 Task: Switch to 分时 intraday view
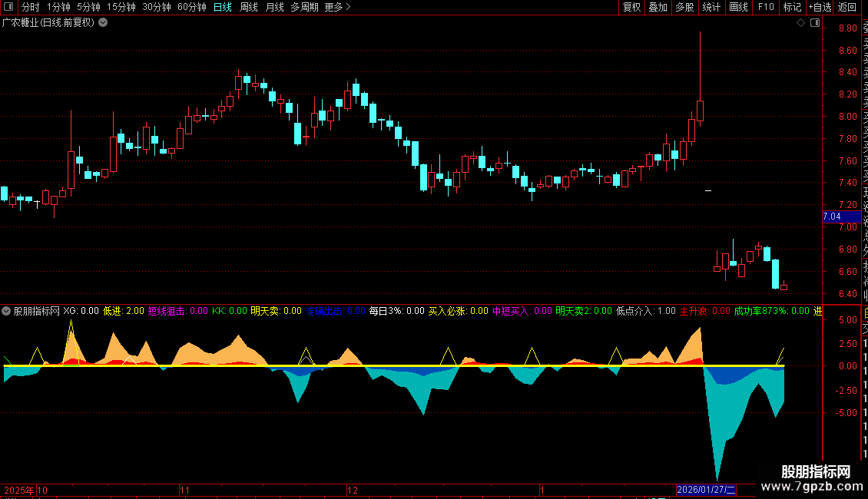31,7
